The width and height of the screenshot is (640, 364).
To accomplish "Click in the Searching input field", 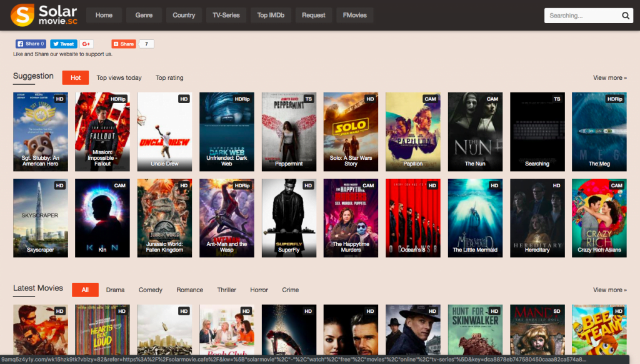I will point(581,16).
